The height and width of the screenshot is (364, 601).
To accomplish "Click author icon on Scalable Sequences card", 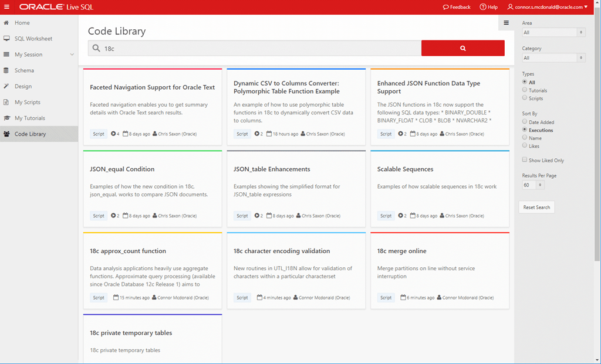I will tap(442, 216).
